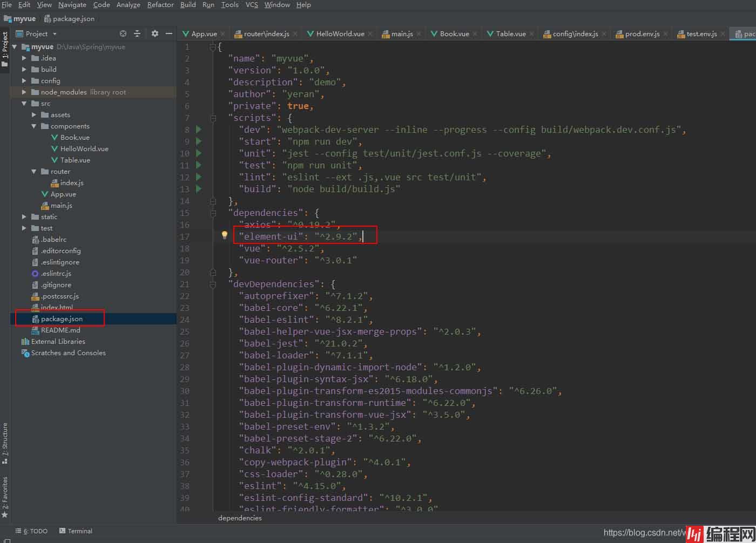Screen dimensions: 756x543
Task: Run the test script gutter icon
Action: (199, 165)
